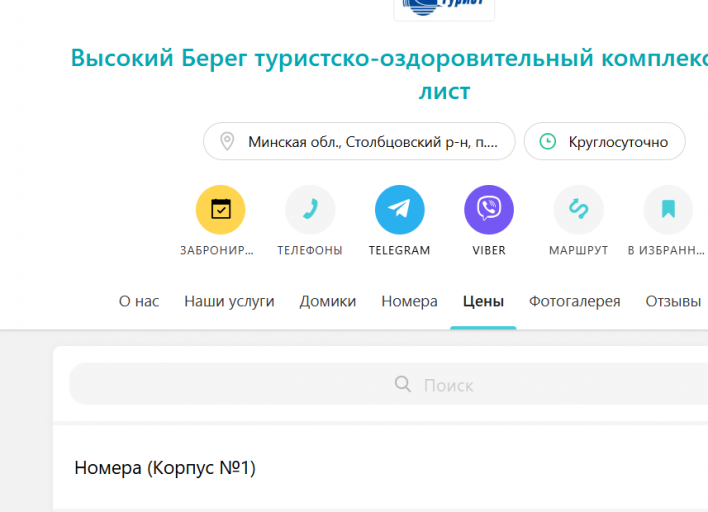Click the TELEGRAM label
Viewport: 708px width, 512px height.
coord(400,250)
